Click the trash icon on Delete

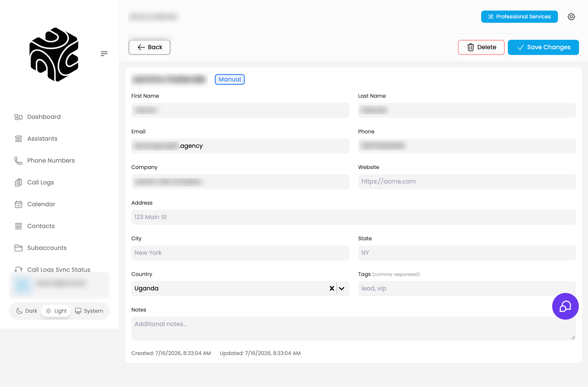tap(470, 47)
